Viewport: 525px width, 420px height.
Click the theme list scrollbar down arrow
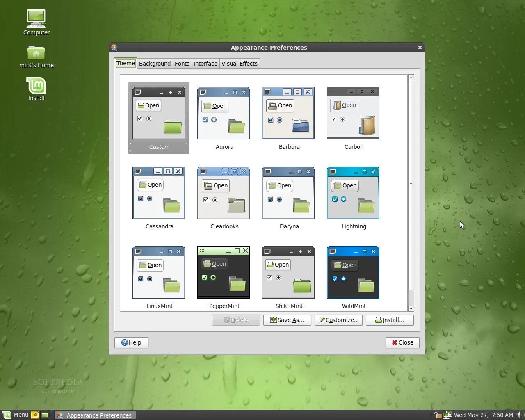point(411,308)
